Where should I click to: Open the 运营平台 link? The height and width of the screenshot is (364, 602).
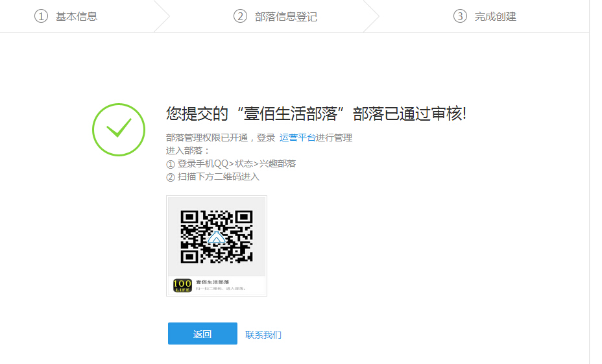point(298,138)
